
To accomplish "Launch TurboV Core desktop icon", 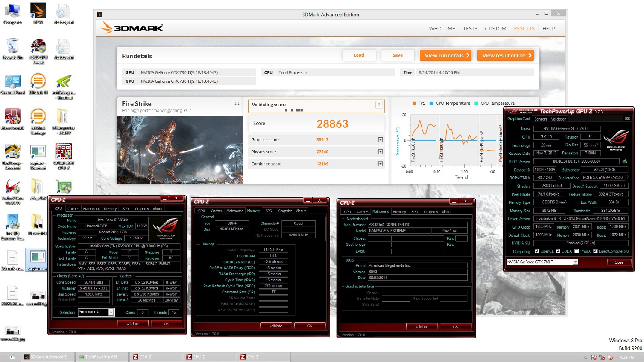I will click(12, 192).
